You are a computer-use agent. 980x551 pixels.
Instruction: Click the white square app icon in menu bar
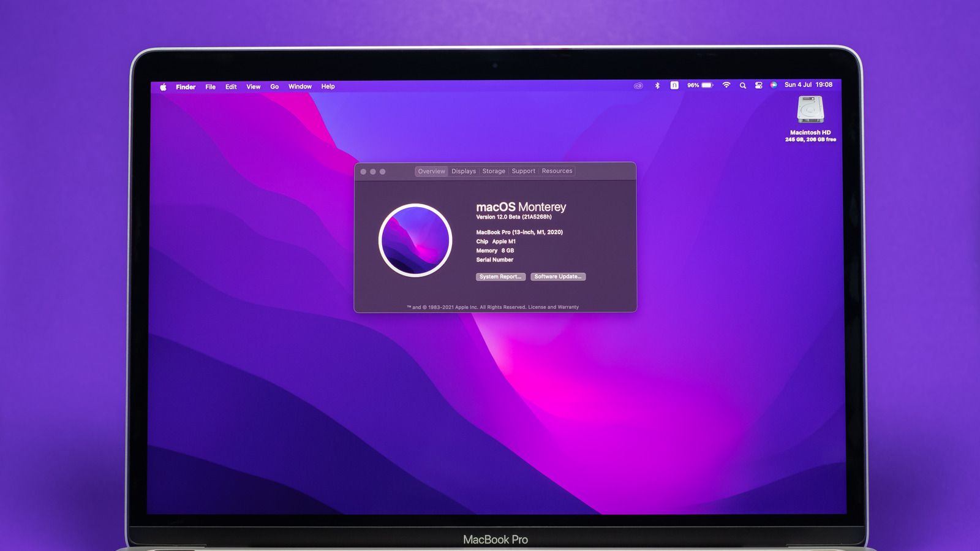(x=674, y=86)
